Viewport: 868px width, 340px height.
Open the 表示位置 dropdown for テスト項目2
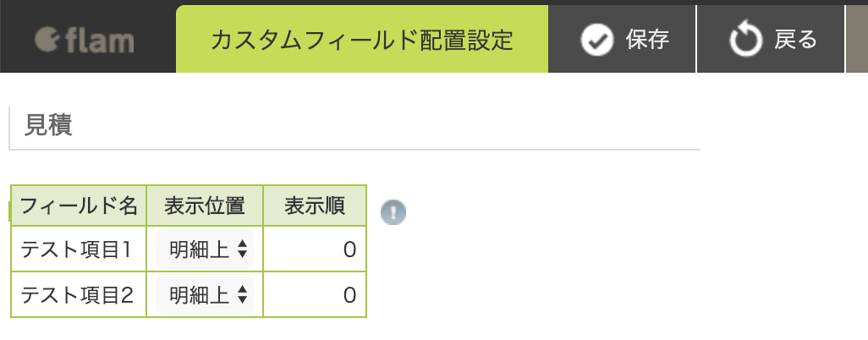click(205, 295)
